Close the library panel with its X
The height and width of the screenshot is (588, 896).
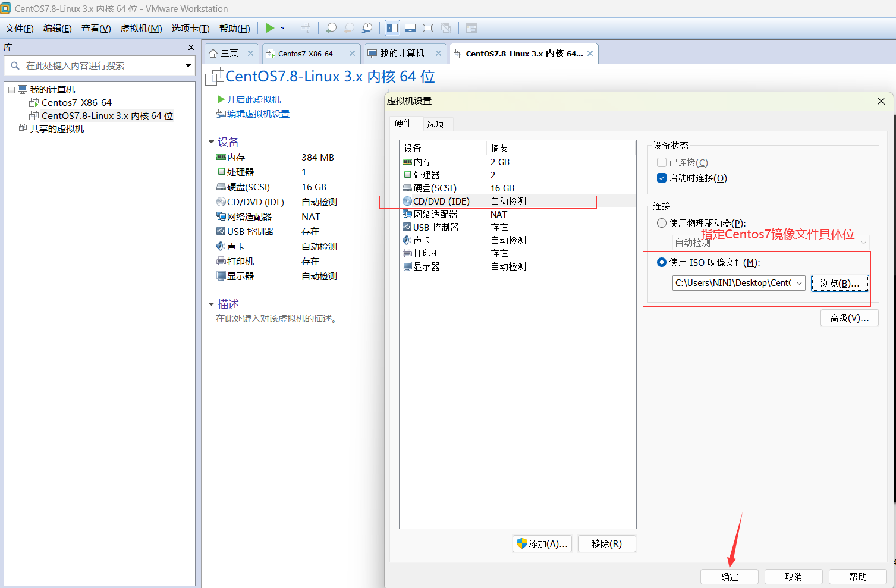pos(191,48)
